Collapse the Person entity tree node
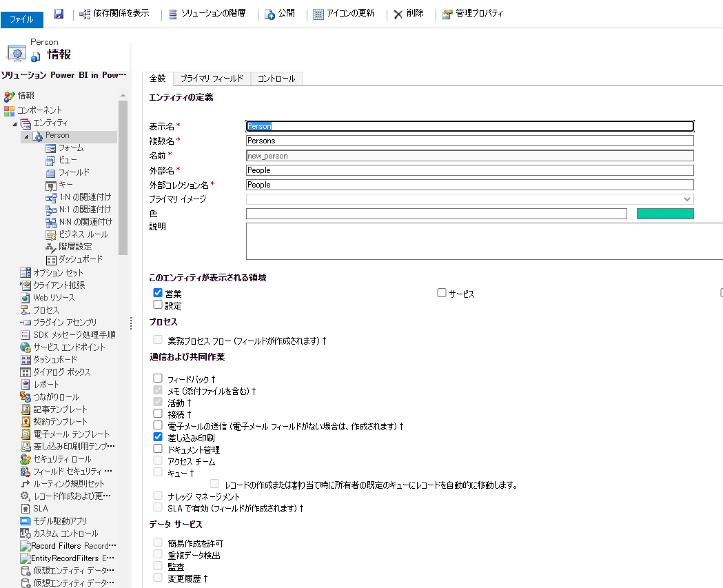This screenshot has height=588, width=723. click(27, 136)
